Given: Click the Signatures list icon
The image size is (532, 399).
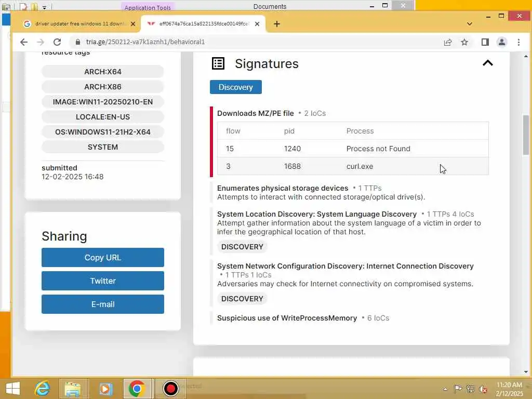Looking at the screenshot, I should (218, 63).
